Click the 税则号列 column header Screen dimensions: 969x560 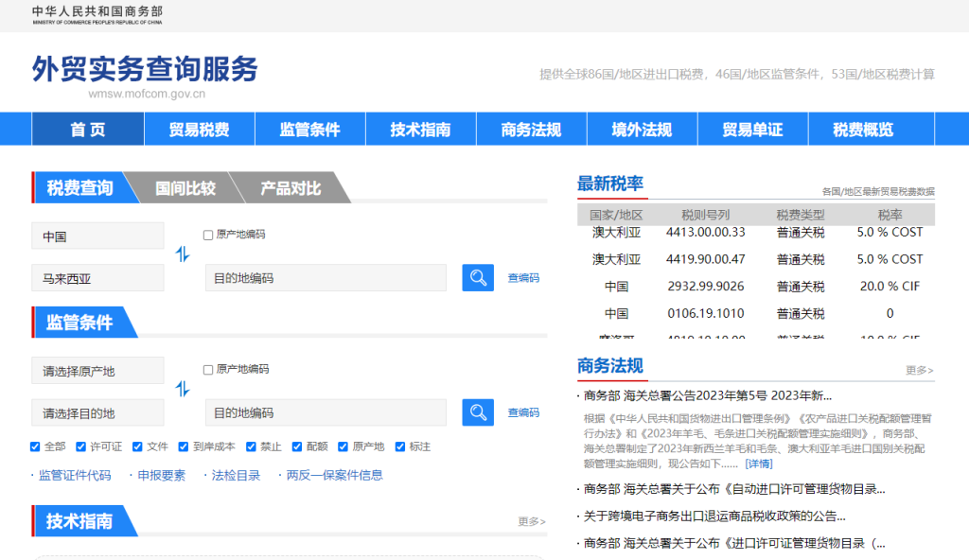click(x=706, y=215)
